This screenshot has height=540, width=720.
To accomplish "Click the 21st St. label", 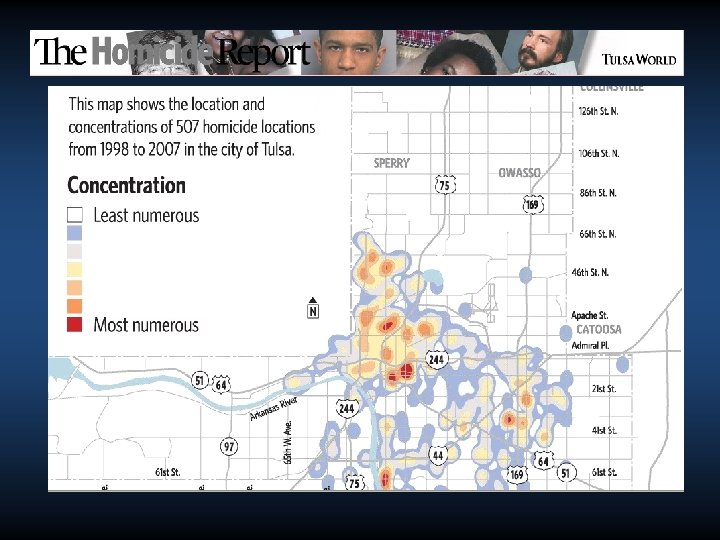I will pyautogui.click(x=604, y=388).
